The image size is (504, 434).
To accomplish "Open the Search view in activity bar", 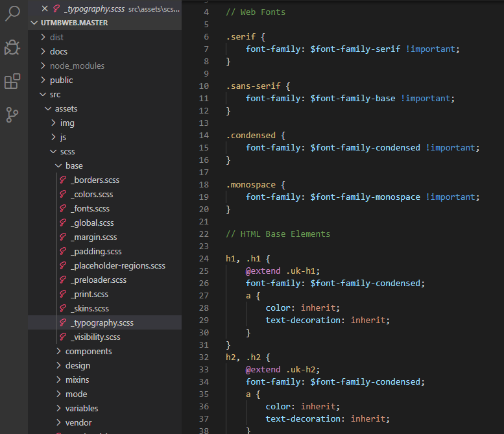I will coord(12,14).
